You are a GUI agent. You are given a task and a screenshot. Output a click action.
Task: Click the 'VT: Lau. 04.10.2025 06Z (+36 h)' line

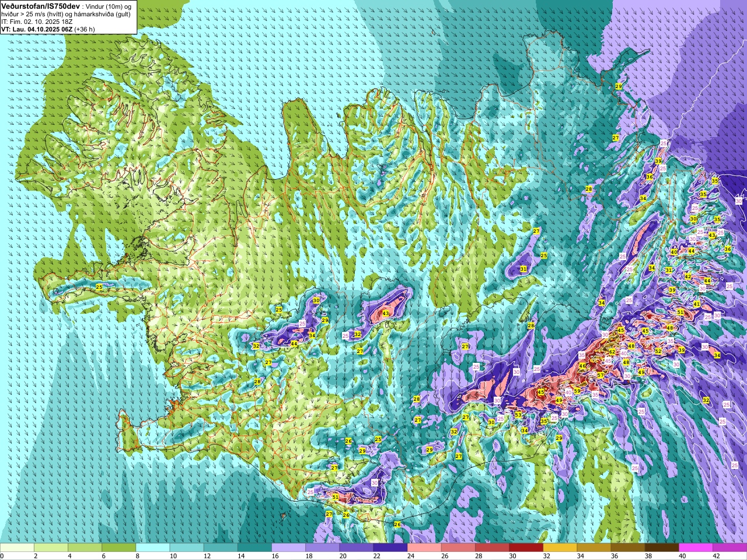[48, 29]
